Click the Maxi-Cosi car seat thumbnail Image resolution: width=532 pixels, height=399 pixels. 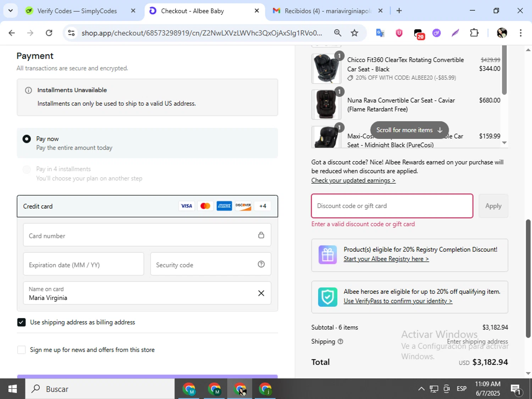point(326,137)
